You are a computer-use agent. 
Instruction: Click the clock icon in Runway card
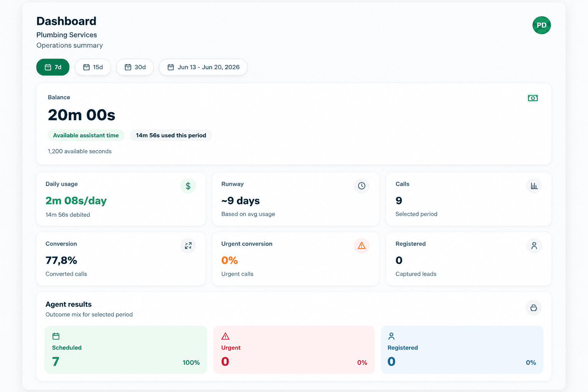coord(361,186)
